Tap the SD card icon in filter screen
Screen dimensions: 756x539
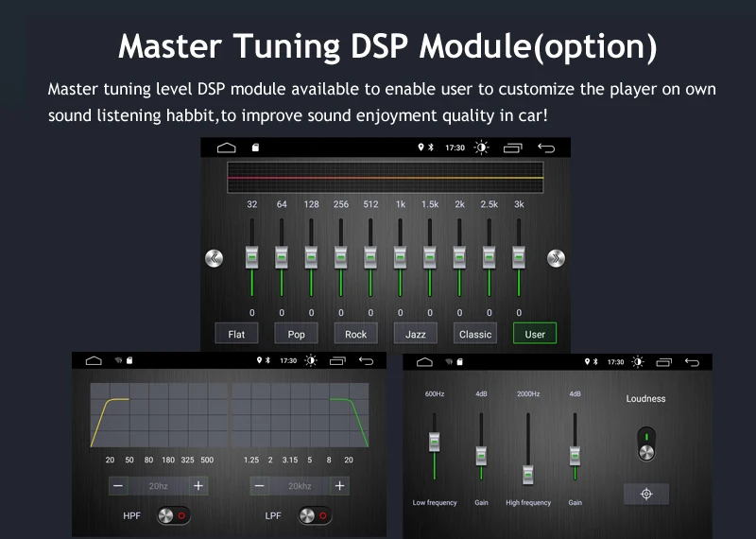(129, 360)
